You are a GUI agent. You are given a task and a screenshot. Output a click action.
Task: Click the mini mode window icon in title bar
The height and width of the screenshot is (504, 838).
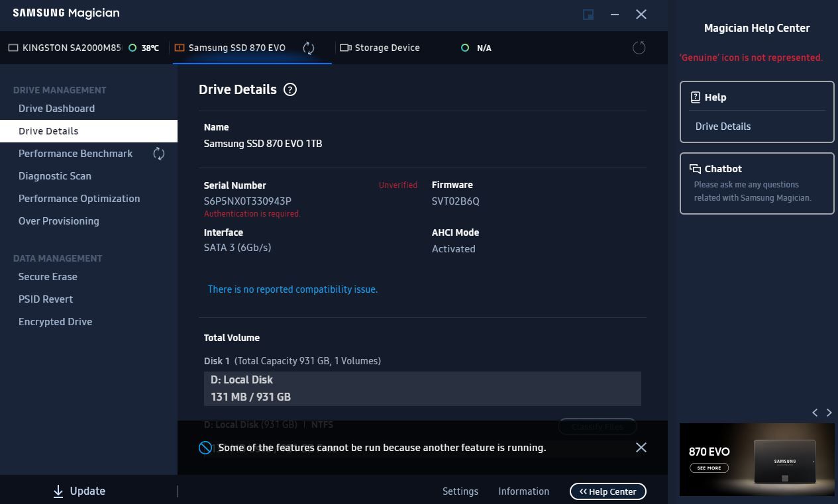coord(588,15)
